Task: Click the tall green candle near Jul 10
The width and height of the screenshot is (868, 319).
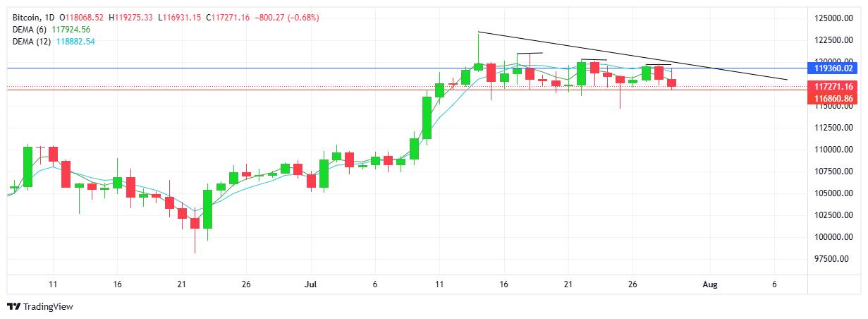Action: click(427, 117)
